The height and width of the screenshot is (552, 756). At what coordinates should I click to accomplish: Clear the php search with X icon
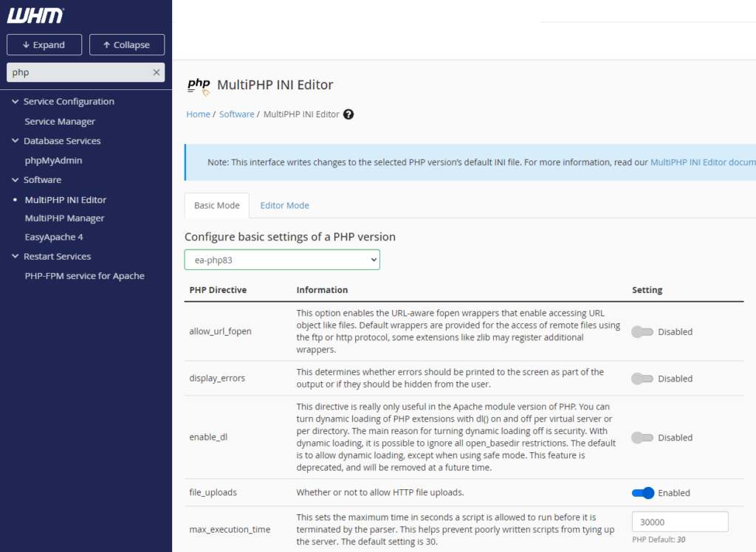coord(157,72)
